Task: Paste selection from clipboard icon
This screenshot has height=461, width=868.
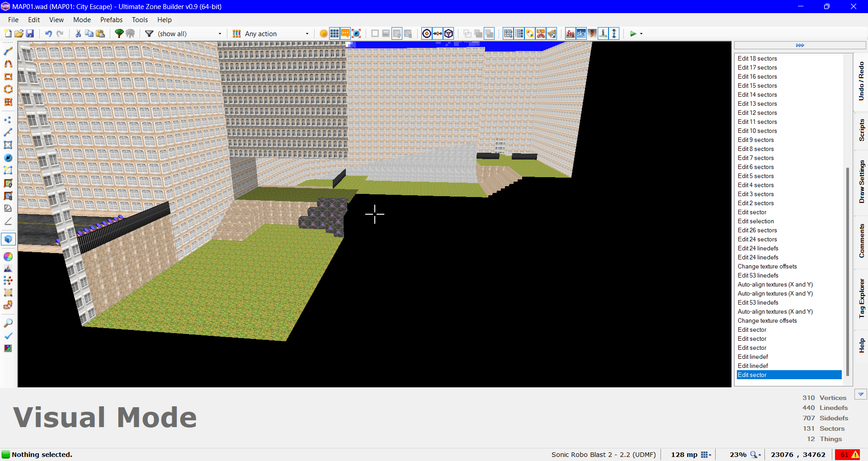Action: [x=100, y=33]
